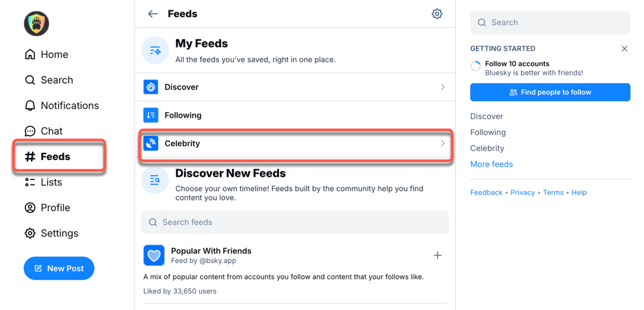Click Find people to follow button

550,92
